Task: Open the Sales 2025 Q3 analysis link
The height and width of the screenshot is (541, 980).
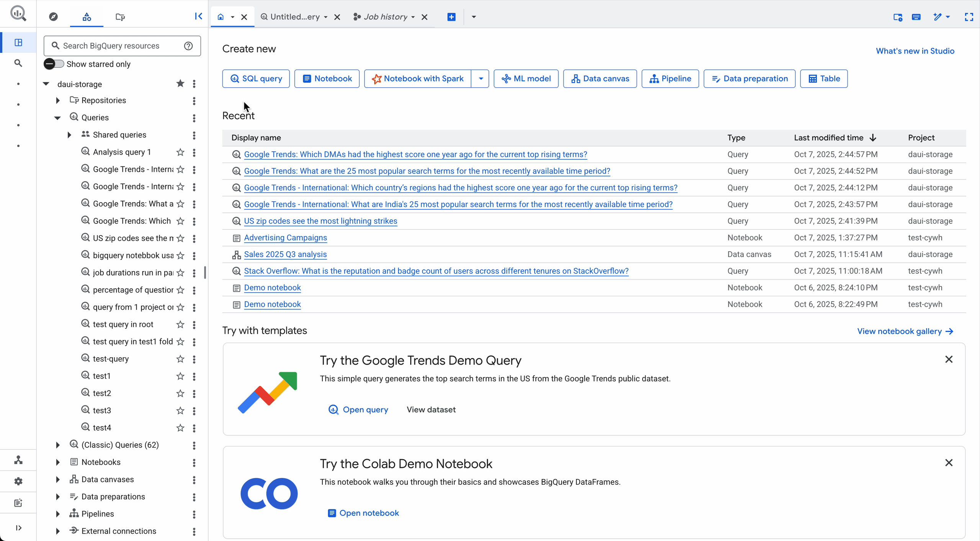Action: [x=285, y=255]
